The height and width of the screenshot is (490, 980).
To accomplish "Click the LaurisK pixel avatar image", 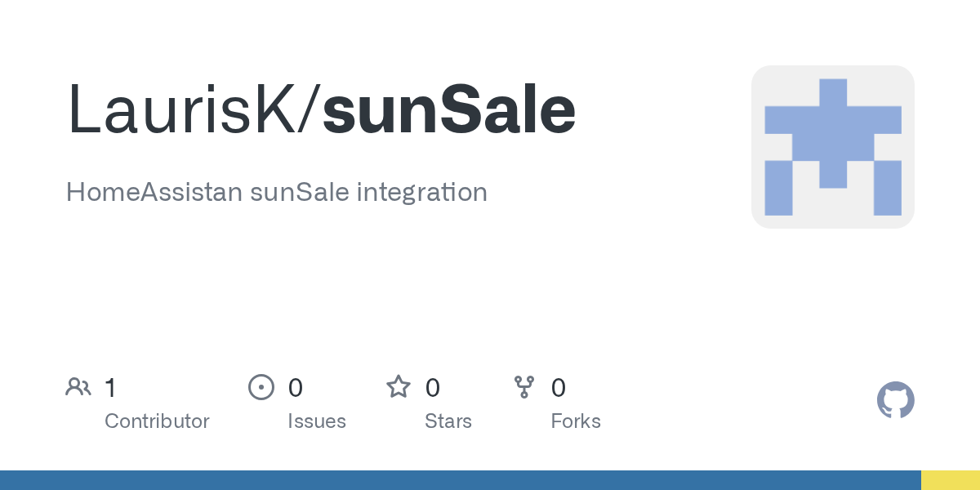I will pos(833,147).
